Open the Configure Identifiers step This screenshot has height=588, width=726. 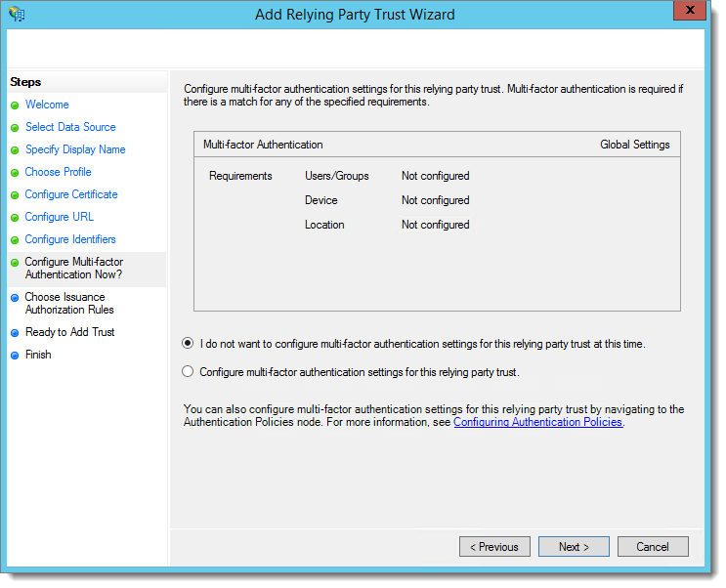click(70, 239)
